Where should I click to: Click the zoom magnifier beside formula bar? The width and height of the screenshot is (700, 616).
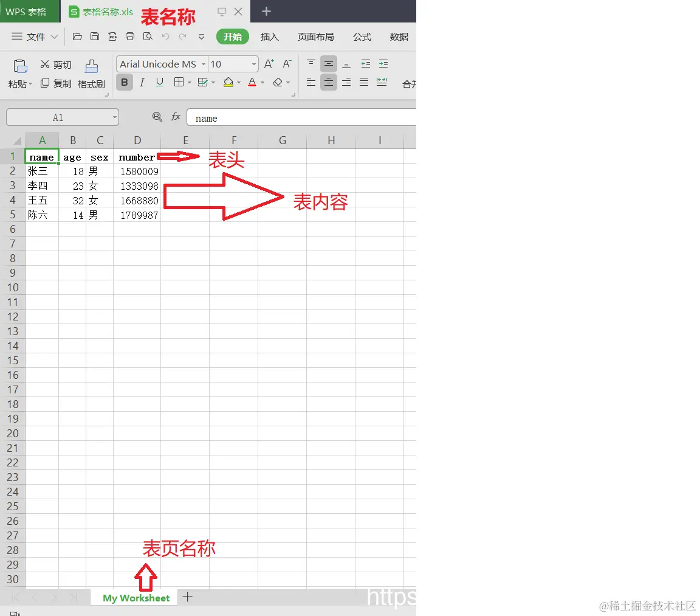point(157,117)
